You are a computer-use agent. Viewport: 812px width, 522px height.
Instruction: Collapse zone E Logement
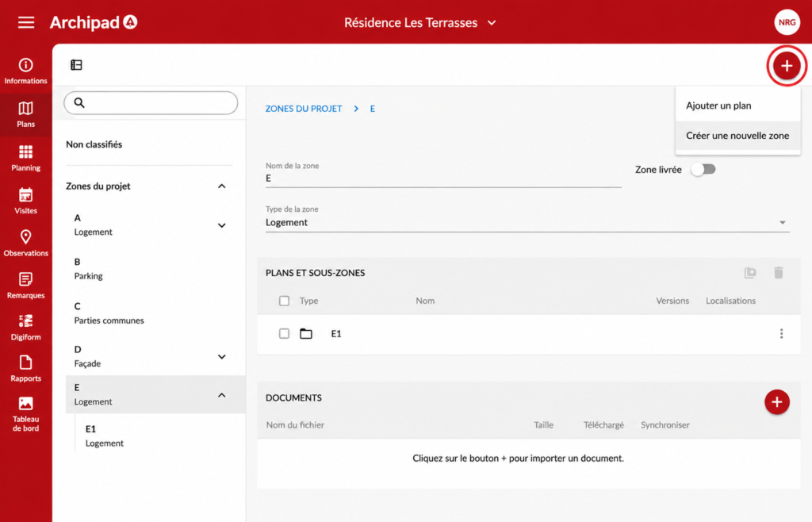point(222,395)
